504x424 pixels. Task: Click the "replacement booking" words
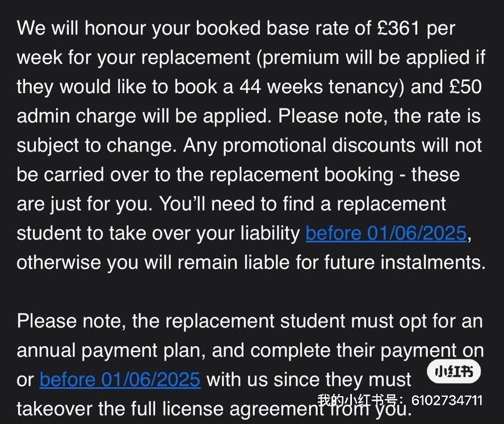point(301,175)
